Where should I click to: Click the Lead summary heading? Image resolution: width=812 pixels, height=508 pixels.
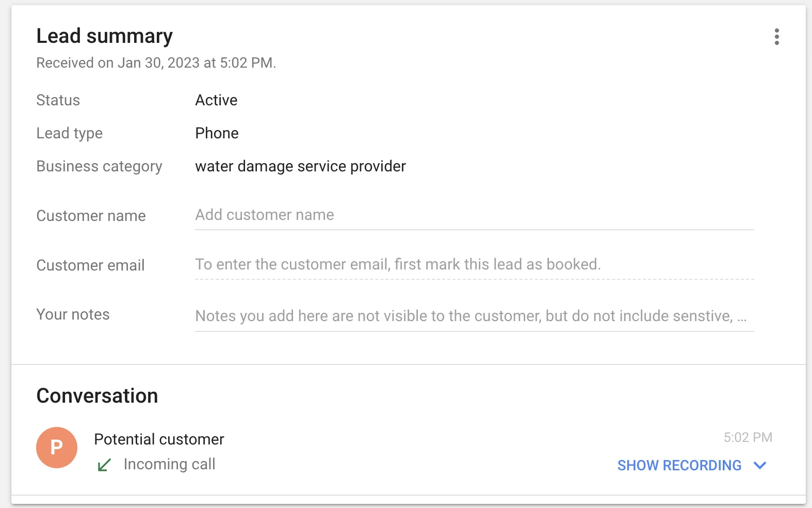104,36
